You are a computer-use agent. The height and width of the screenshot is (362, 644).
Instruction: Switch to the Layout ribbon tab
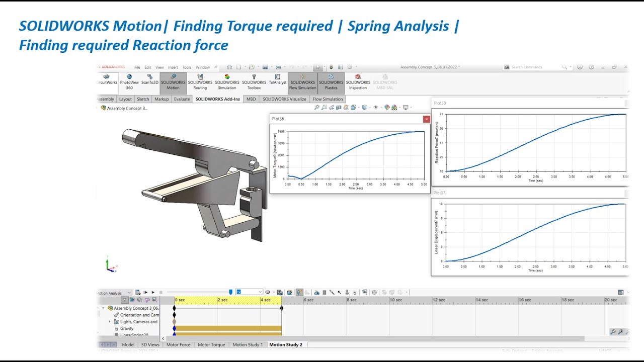coord(125,99)
